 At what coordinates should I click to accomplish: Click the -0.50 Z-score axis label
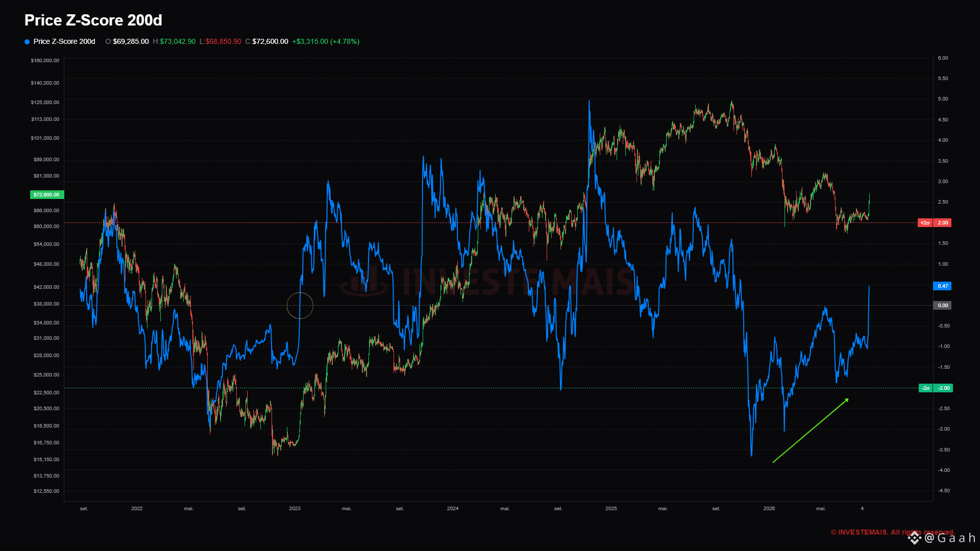(944, 325)
